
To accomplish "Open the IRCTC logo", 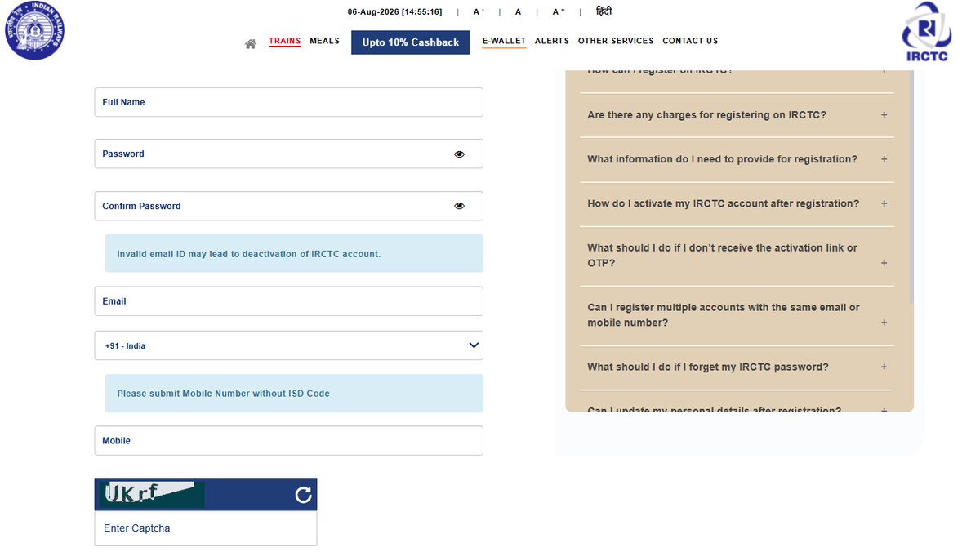I will [926, 31].
